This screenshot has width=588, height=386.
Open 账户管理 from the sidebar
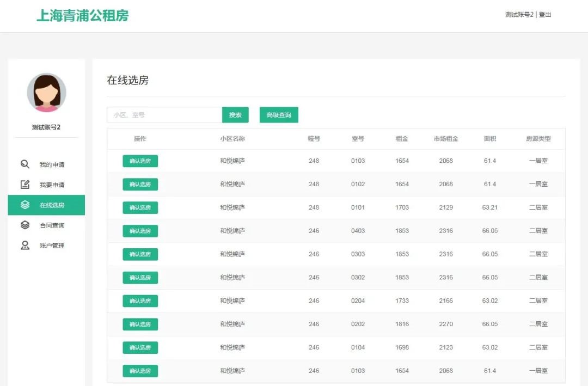[x=52, y=246]
